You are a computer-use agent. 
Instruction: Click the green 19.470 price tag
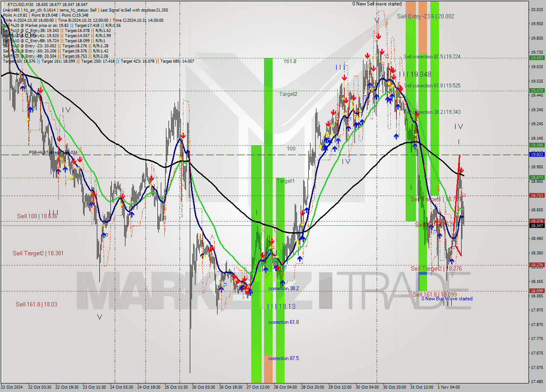click(x=537, y=90)
